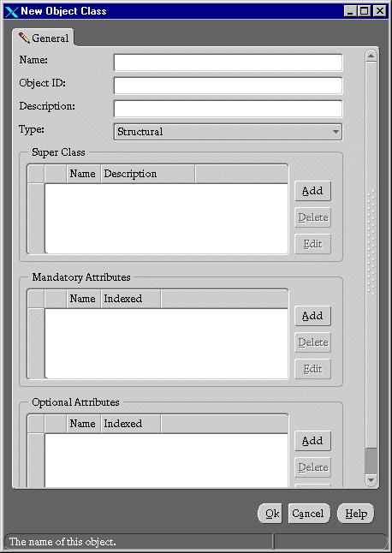Click the Name input field
392x553 pixels.
coord(228,62)
